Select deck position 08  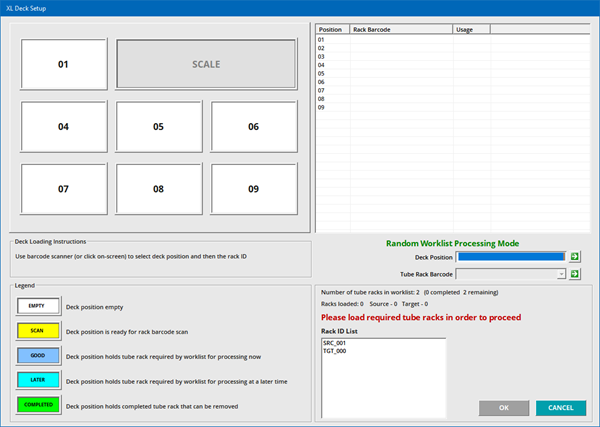(158, 189)
